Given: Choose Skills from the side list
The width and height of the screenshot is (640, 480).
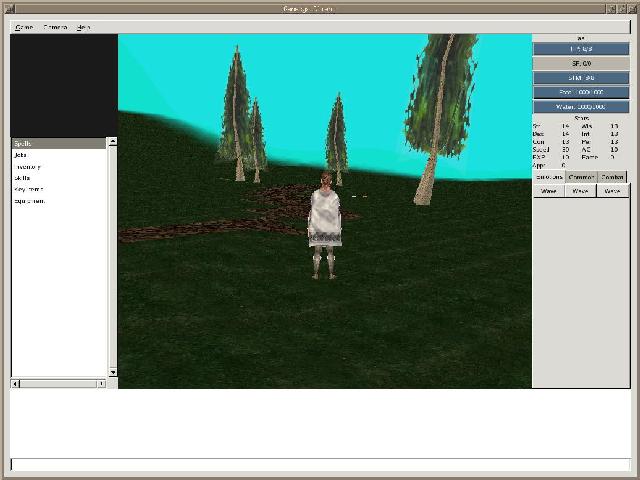Looking at the screenshot, I should point(22,178).
